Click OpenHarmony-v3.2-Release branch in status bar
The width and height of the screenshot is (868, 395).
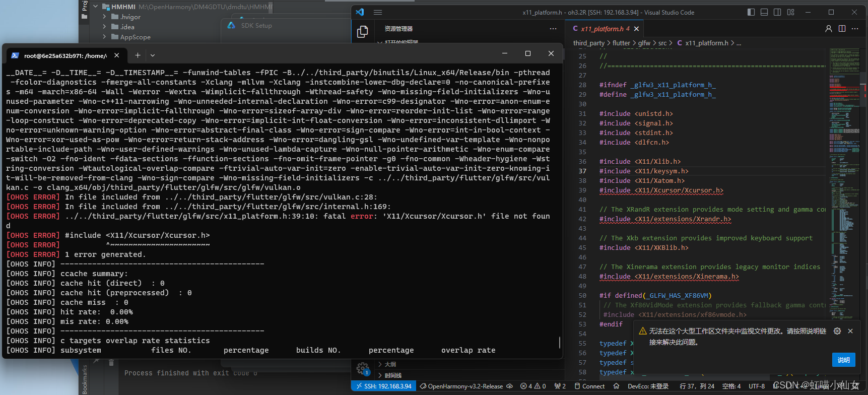461,386
